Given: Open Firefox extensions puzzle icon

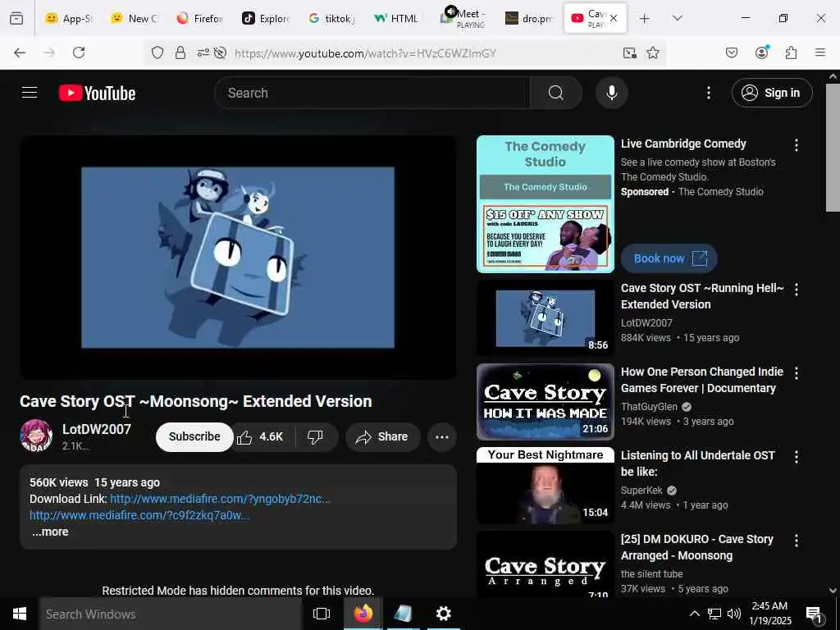Looking at the screenshot, I should [x=791, y=52].
